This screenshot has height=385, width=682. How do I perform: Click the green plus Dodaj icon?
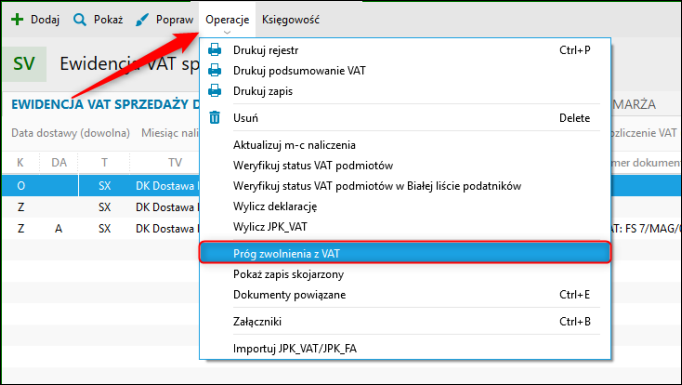tap(17, 19)
